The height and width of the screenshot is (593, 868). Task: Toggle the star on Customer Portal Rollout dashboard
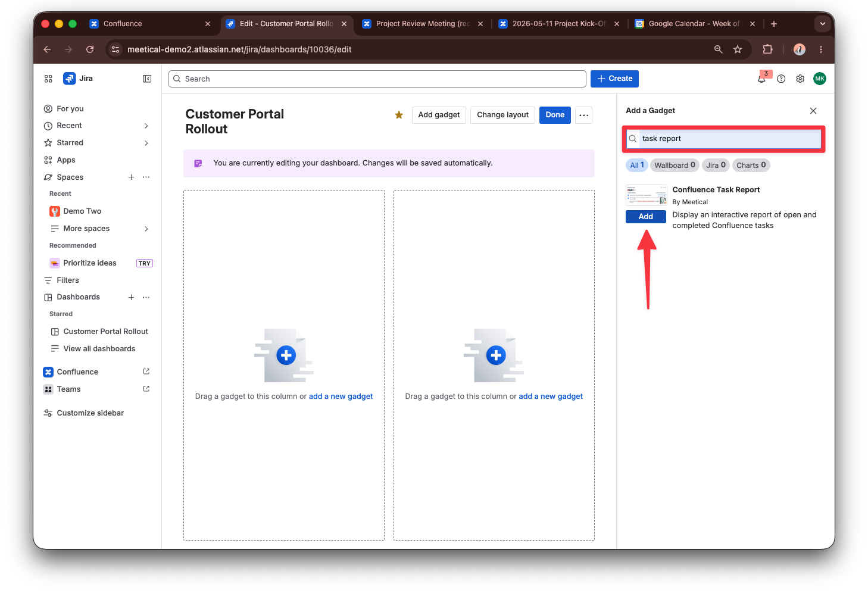point(399,115)
